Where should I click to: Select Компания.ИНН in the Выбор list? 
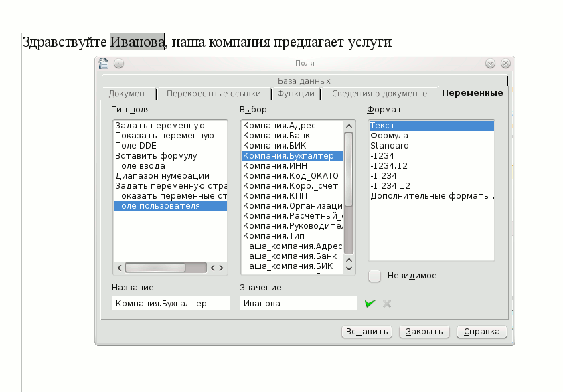268,166
